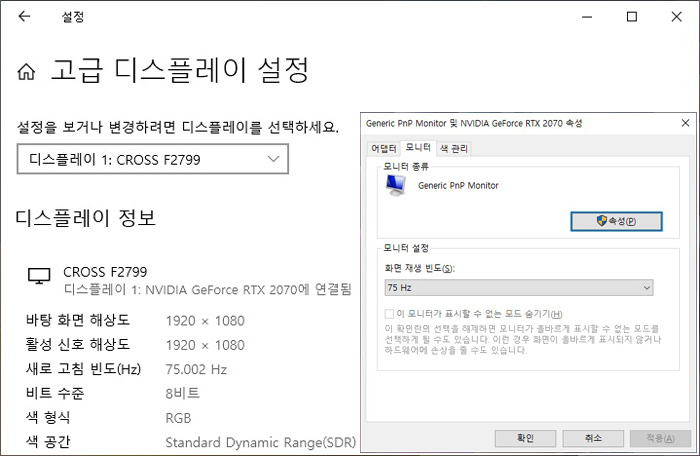Click the home icon beside 고급 디스플레이 설정
The image size is (700, 456).
[27, 72]
